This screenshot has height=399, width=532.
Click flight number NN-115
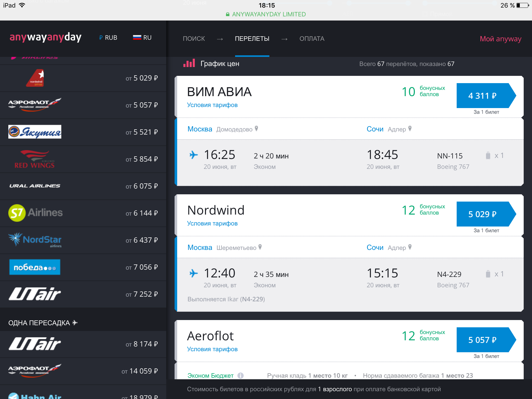point(450,156)
